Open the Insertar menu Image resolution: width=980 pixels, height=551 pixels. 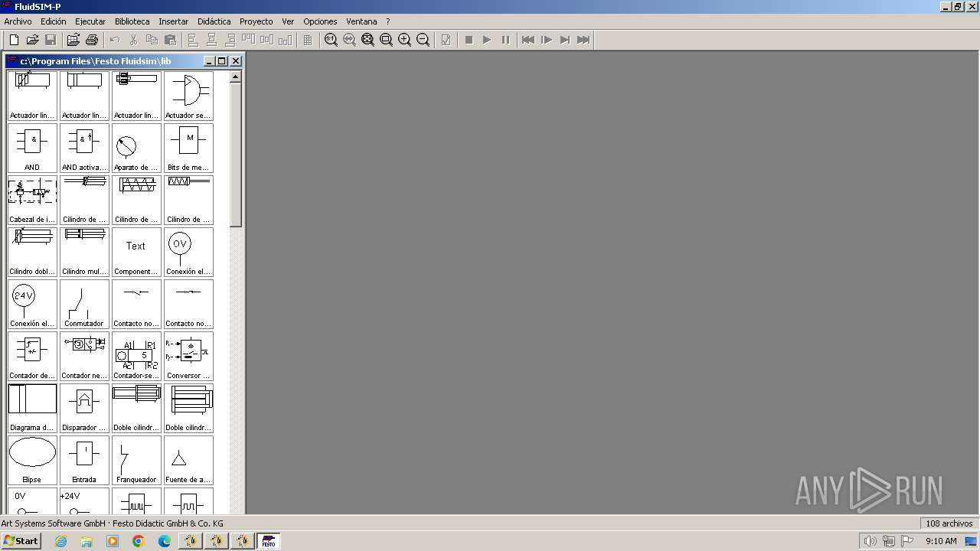173,21
